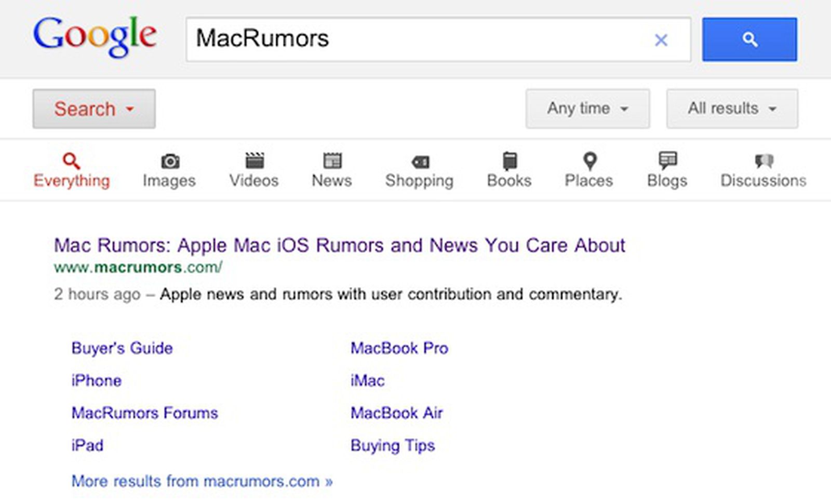Open the iMac sitelink
Image resolution: width=831 pixels, height=504 pixels.
click(x=368, y=380)
